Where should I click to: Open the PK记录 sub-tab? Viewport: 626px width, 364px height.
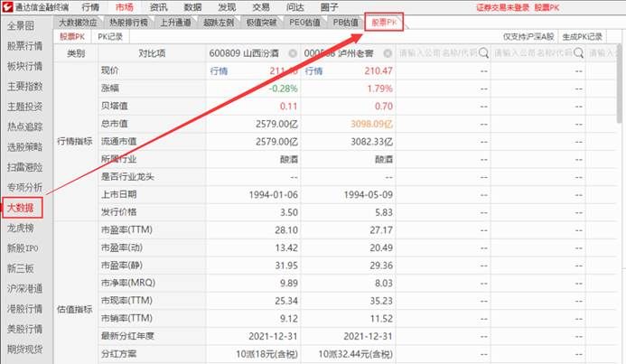tap(110, 37)
